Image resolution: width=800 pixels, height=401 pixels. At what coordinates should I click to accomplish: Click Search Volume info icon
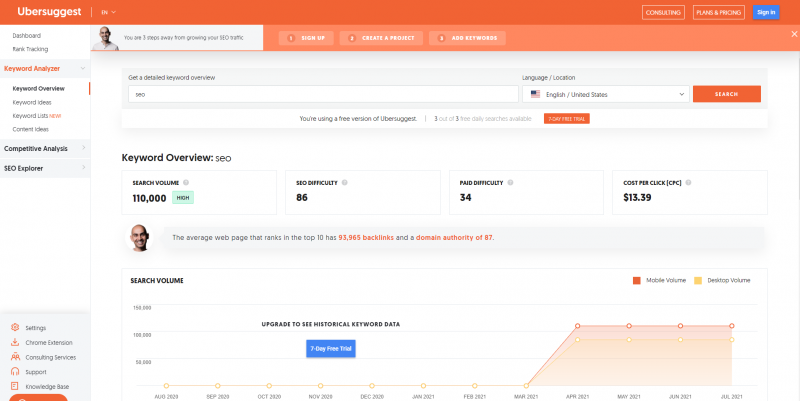pos(186,183)
